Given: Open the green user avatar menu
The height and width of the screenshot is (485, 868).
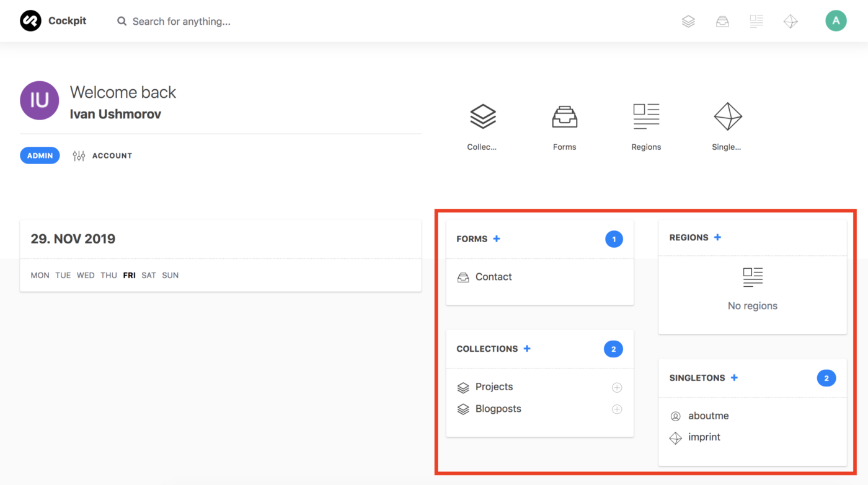Looking at the screenshot, I should 836,21.
